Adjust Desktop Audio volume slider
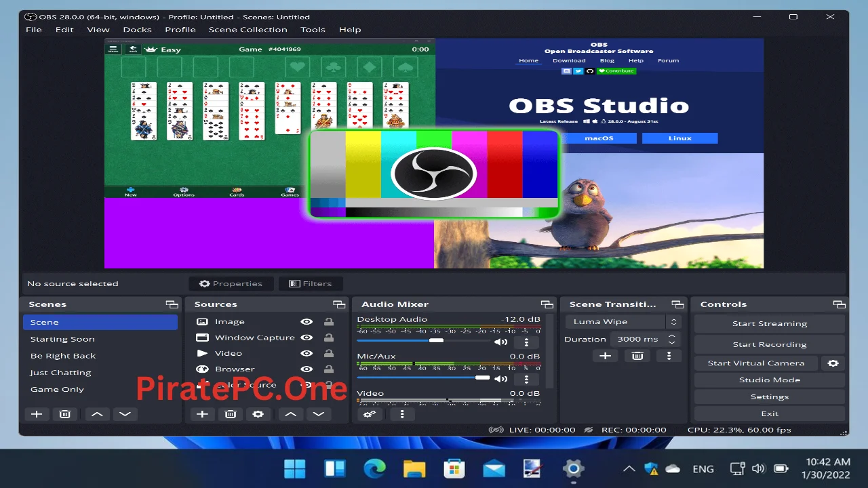Viewport: 868px width, 488px height. tap(423, 340)
